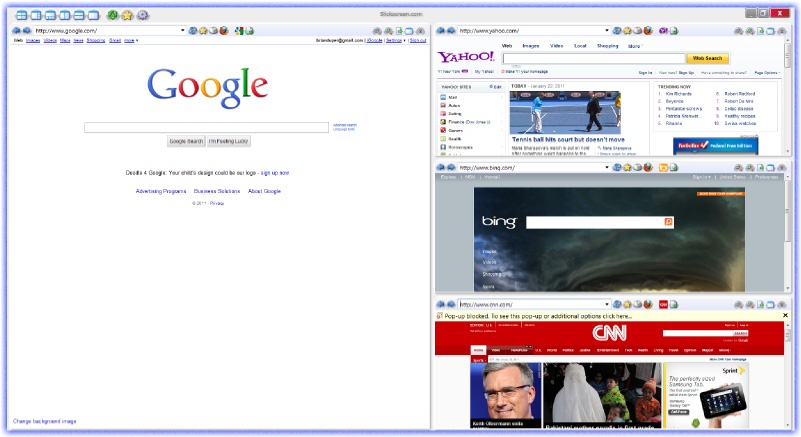Click favorites star in Google pane toolbar

(x=203, y=31)
